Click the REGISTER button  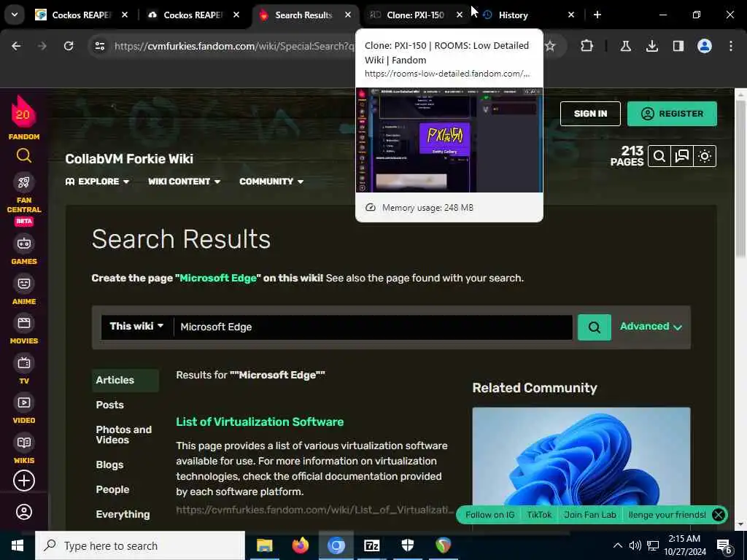pos(672,114)
